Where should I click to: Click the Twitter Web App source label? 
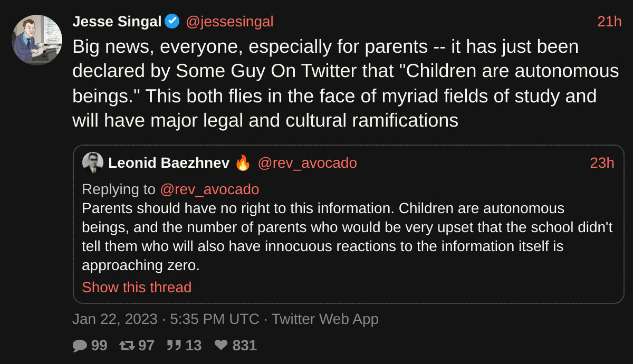click(x=325, y=319)
